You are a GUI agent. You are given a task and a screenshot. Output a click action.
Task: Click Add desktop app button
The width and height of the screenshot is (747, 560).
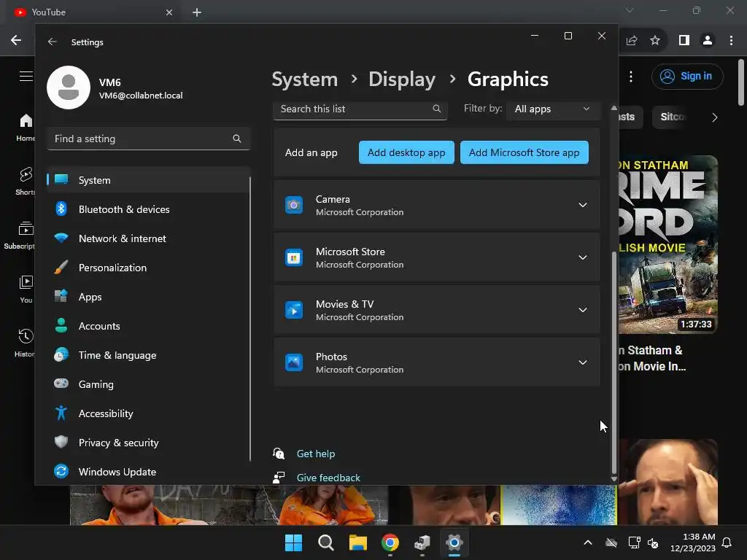[x=406, y=152]
